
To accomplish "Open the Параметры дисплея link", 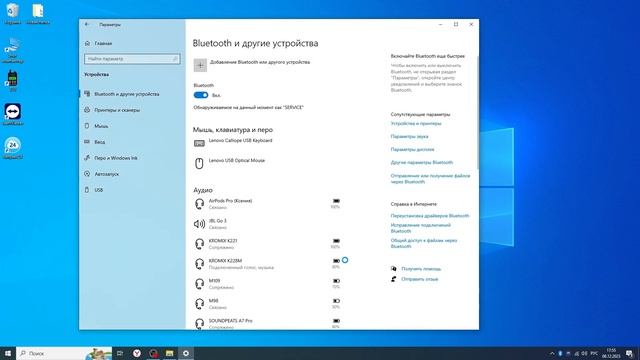I will pos(412,149).
